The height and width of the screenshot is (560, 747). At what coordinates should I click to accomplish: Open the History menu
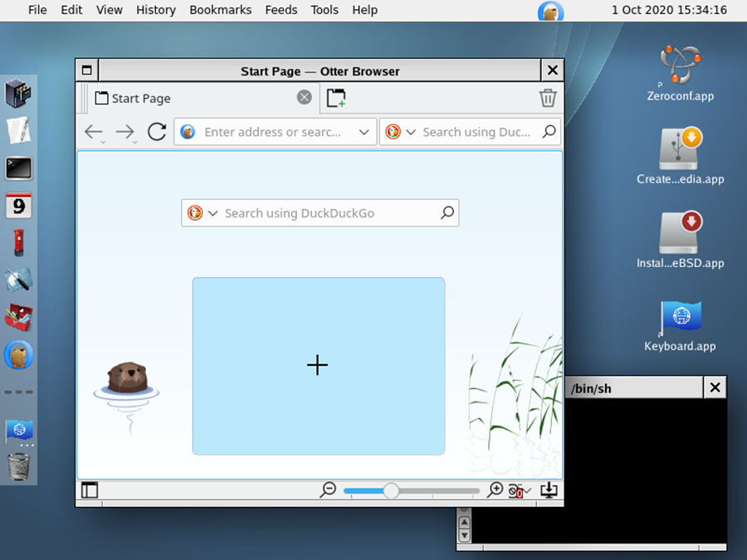(x=156, y=10)
